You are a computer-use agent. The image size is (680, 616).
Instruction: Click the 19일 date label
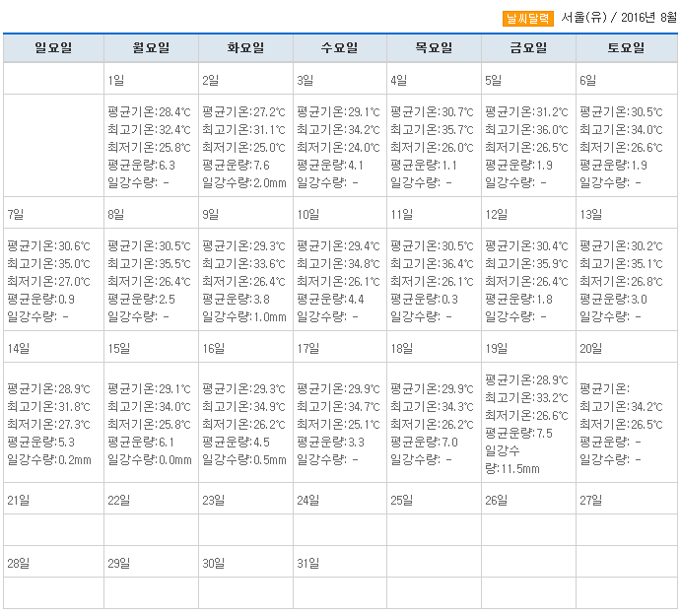coord(496,348)
